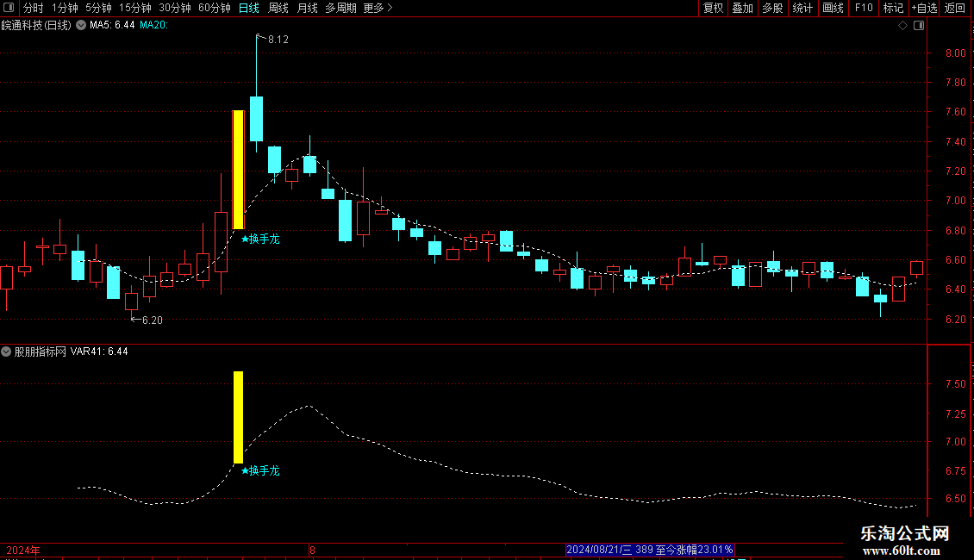Click the 7.00 label on the main price axis
974x560 pixels.
[x=955, y=201]
